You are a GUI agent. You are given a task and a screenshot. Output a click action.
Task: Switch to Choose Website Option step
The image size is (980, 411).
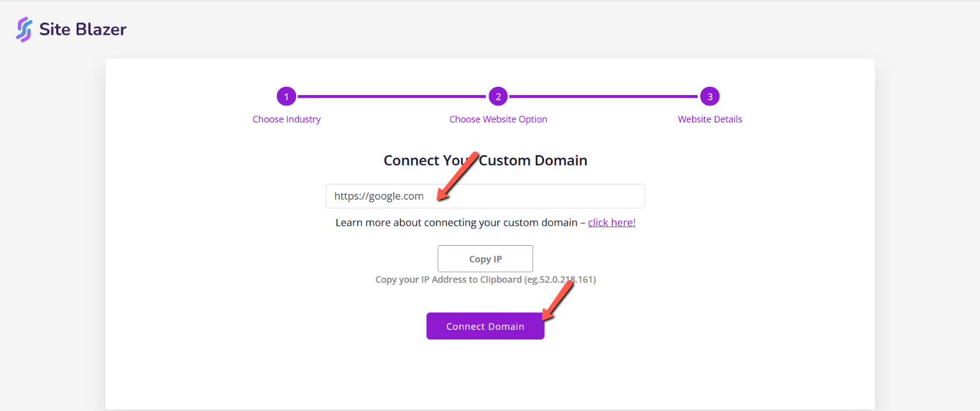click(498, 119)
